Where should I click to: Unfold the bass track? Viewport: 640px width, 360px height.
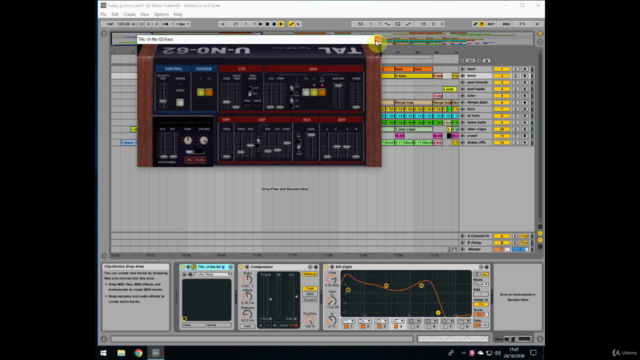pos(462,76)
